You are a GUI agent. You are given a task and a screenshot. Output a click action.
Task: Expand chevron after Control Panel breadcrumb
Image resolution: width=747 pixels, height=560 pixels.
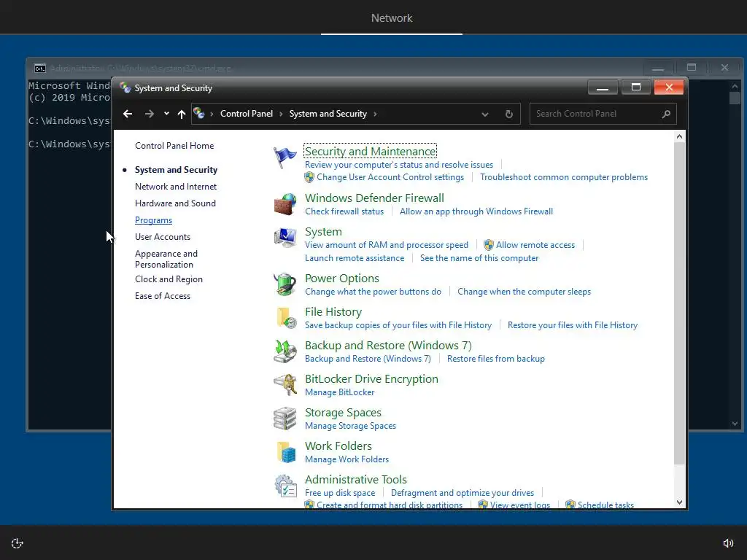coord(281,114)
